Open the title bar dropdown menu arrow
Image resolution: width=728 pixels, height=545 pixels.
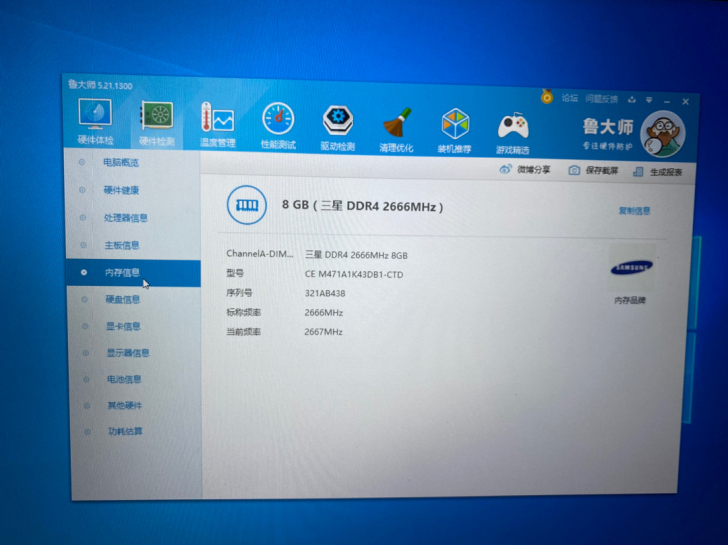click(649, 100)
